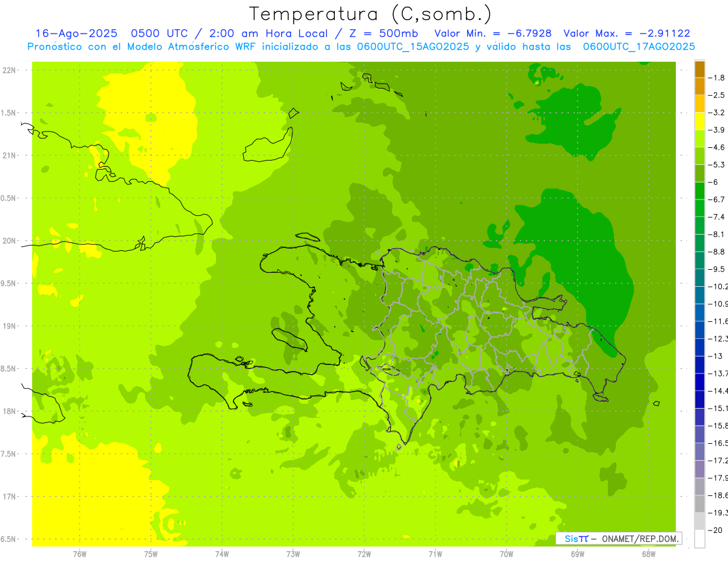Click 'Valor Max. = -2.91122' text
728x562 pixels.
click(x=627, y=33)
